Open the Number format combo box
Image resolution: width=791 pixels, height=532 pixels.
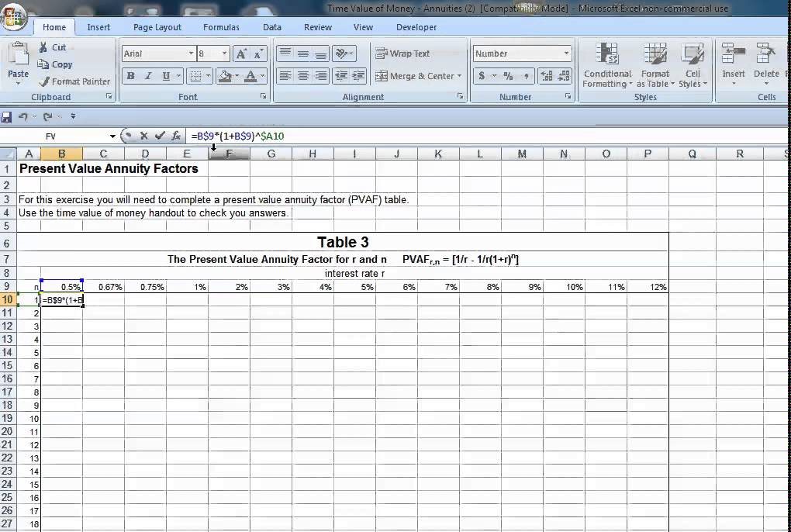tap(522, 54)
